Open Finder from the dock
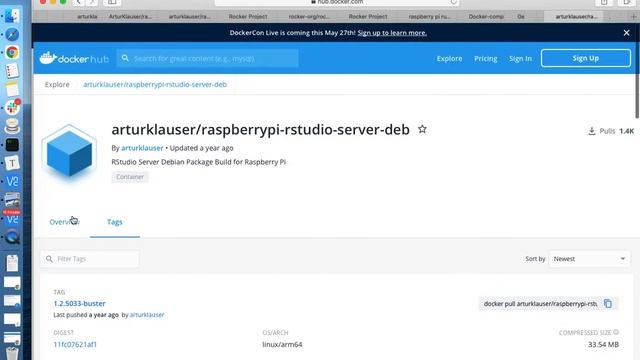 12,16
